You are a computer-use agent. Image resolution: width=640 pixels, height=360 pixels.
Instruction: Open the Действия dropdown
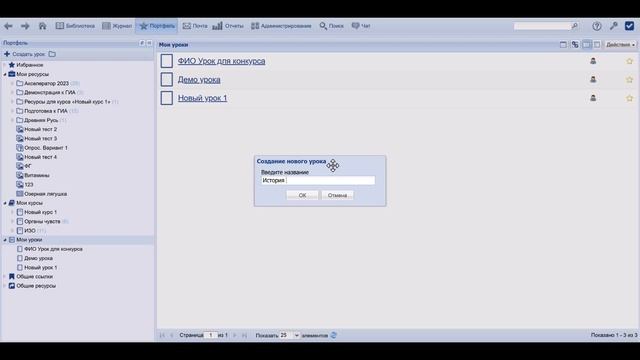tap(620, 44)
